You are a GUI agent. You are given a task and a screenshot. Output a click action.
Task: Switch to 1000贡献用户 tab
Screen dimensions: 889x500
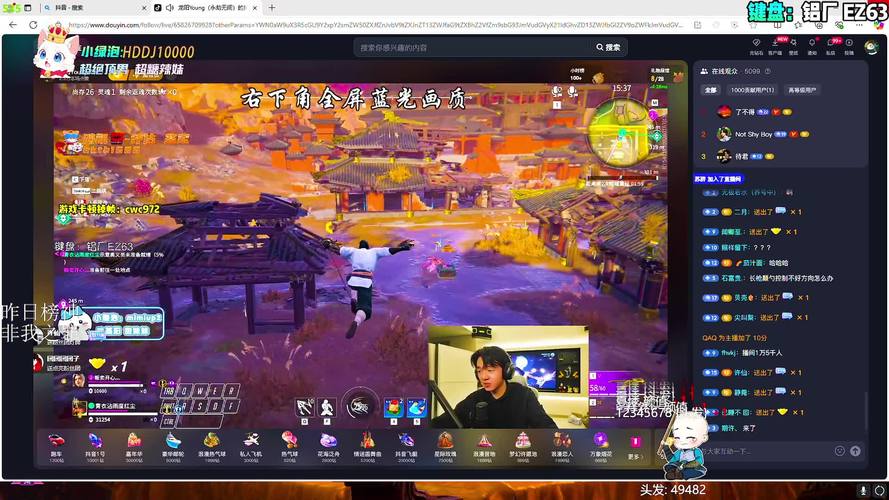[x=750, y=90]
